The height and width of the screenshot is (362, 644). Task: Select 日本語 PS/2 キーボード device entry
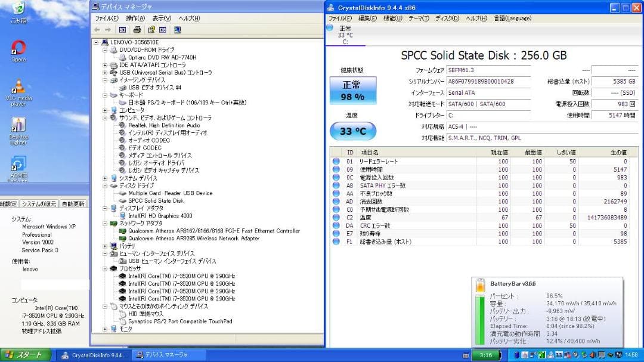point(187,103)
